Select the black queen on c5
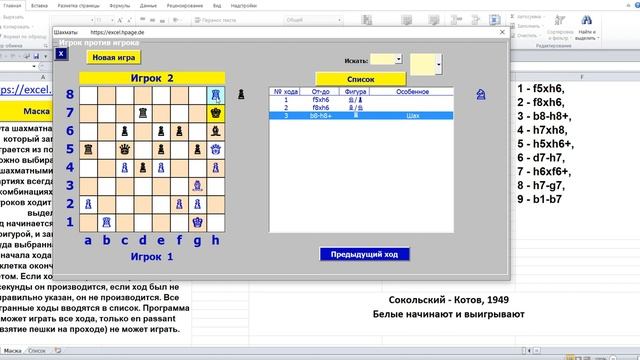The width and height of the screenshot is (640, 360). (x=124, y=149)
